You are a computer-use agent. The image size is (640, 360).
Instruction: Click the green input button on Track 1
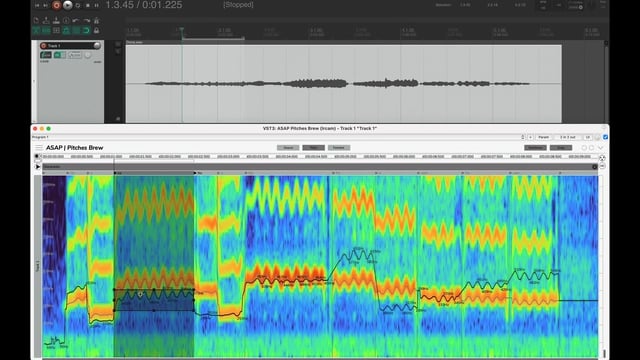60,55
